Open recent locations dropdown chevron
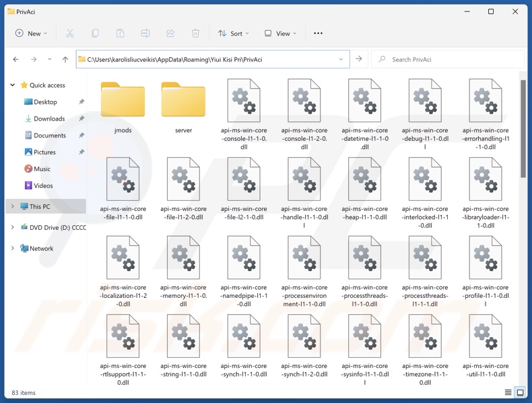This screenshot has height=403, width=532. pos(50,59)
